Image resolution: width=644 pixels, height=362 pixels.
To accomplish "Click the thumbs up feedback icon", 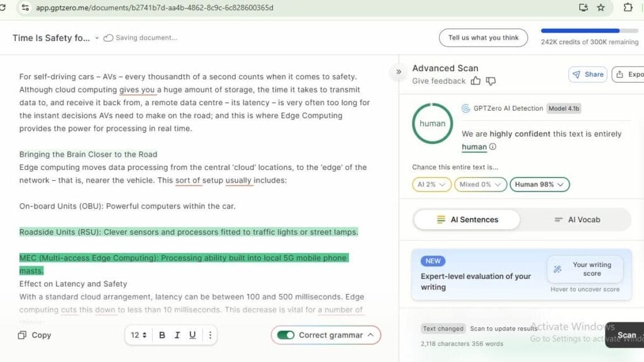I will pyautogui.click(x=476, y=81).
